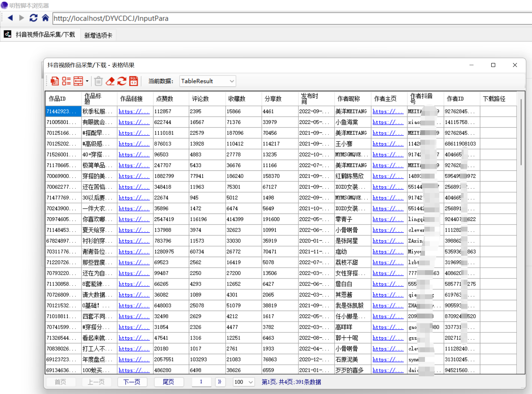Viewport: 532px width, 394px height.
Task: Click the column width adjust icon
Action: (x=78, y=81)
